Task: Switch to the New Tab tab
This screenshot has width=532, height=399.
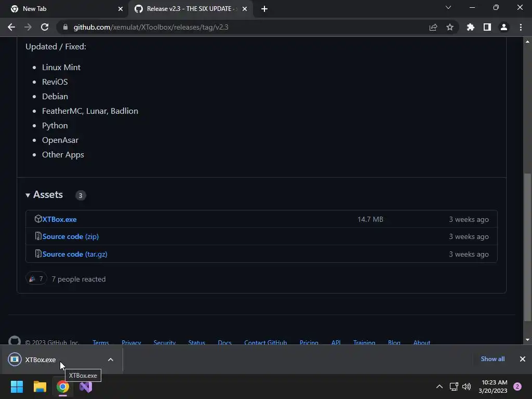Action: pyautogui.click(x=63, y=9)
